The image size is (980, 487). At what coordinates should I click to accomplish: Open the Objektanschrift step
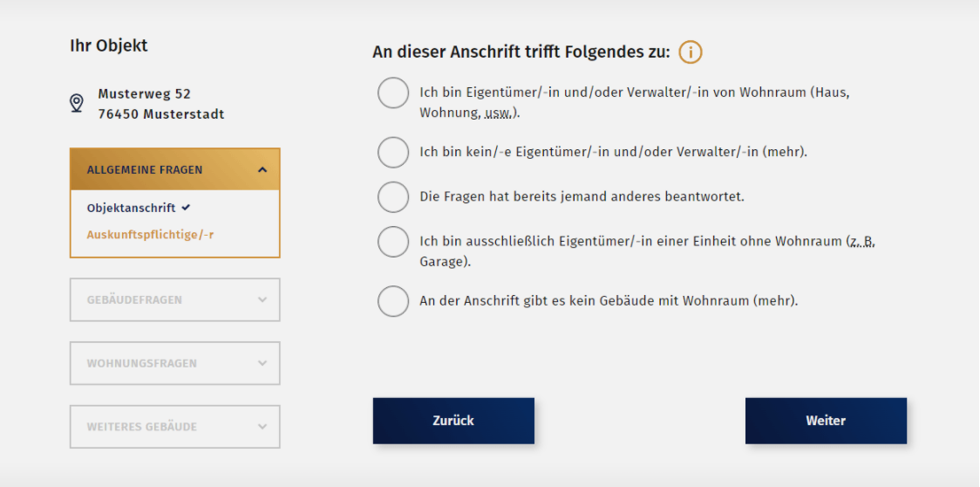[x=131, y=208]
